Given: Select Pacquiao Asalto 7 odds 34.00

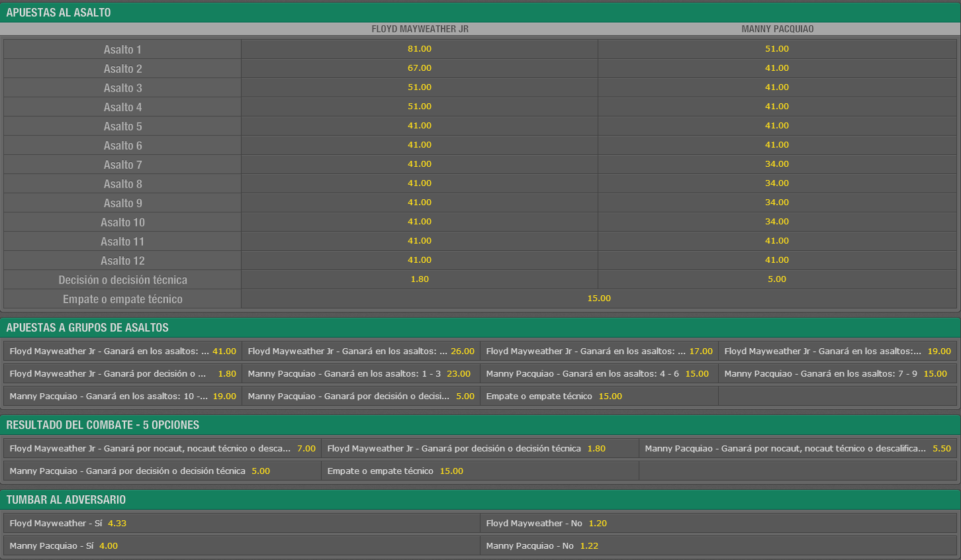Looking at the screenshot, I should (x=777, y=164).
